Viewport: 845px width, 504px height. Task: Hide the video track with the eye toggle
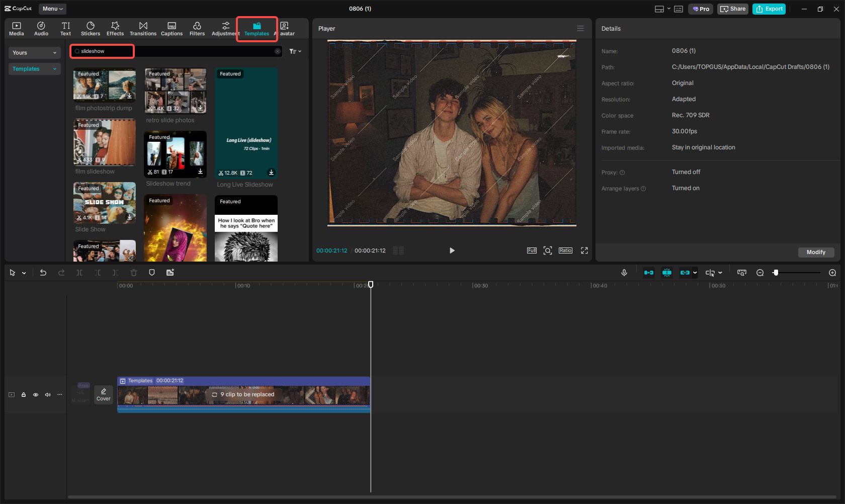click(x=36, y=395)
